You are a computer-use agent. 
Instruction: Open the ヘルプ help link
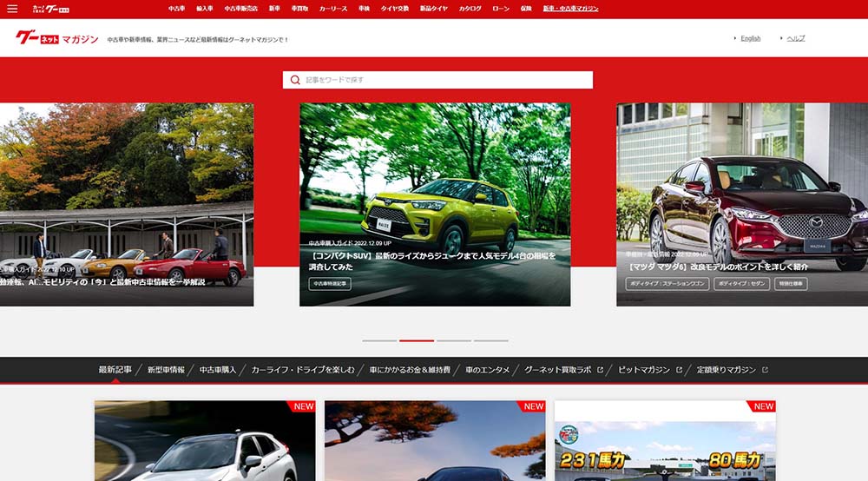[795, 38]
